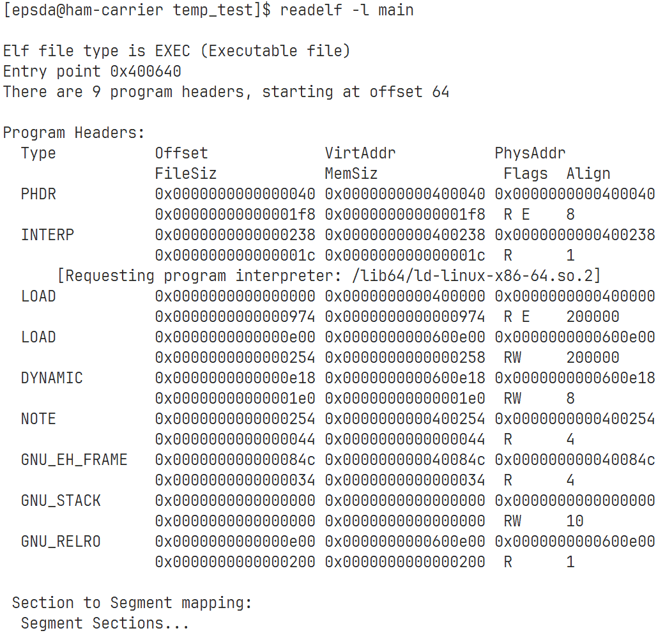Select the DYNAMIC segment type label
This screenshot has height=633, width=672.
[x=52, y=378]
